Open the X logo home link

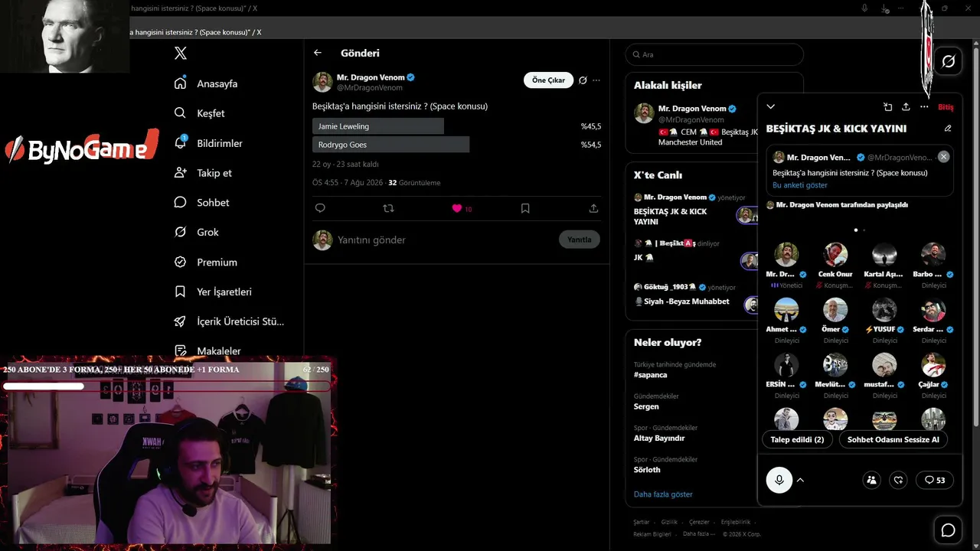point(181,54)
